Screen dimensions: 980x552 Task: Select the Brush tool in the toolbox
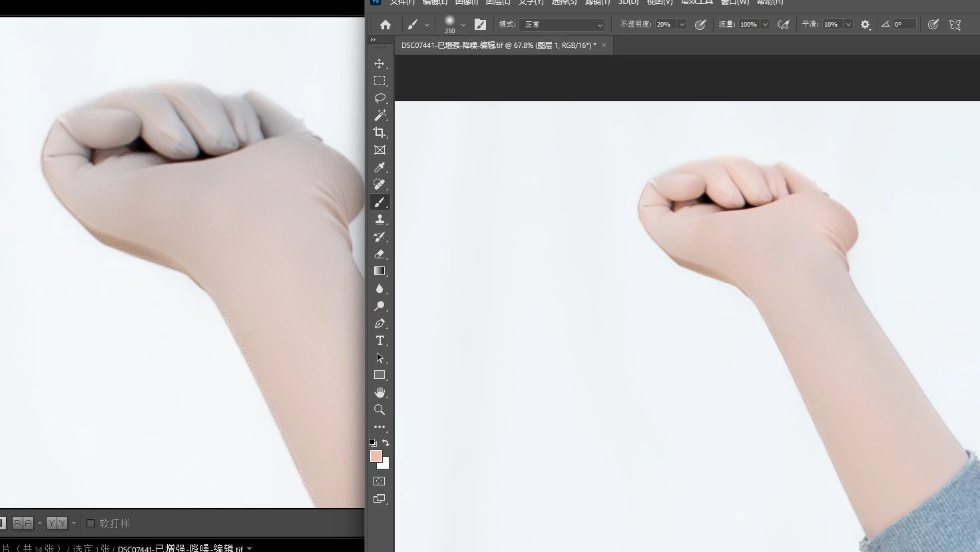pyautogui.click(x=379, y=202)
